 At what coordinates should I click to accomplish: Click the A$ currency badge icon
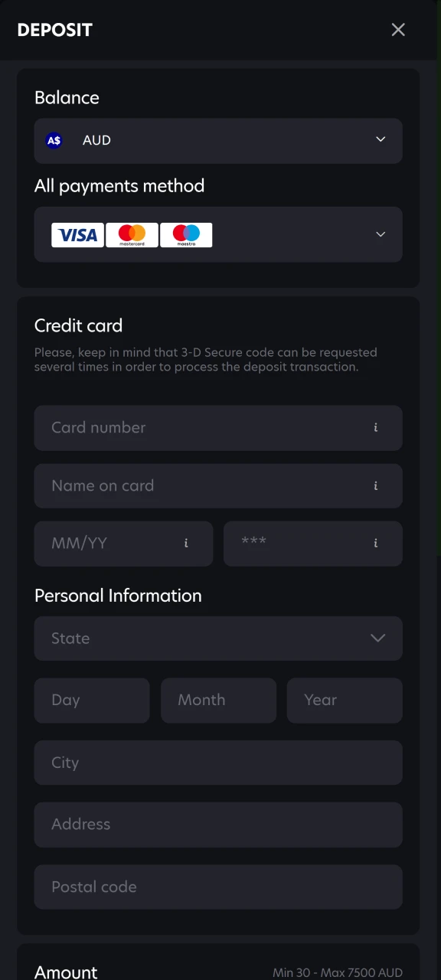pos(54,140)
